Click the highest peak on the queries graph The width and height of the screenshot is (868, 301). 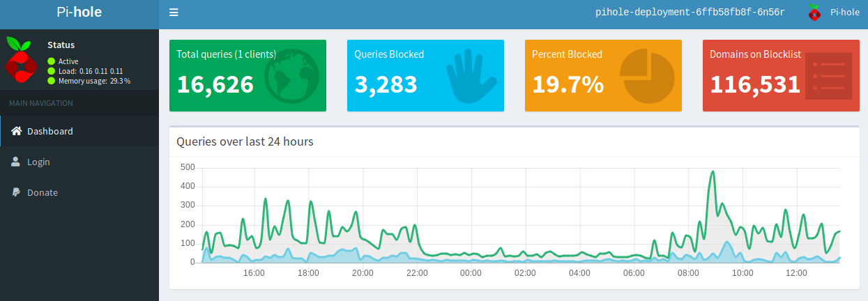pyautogui.click(x=712, y=171)
